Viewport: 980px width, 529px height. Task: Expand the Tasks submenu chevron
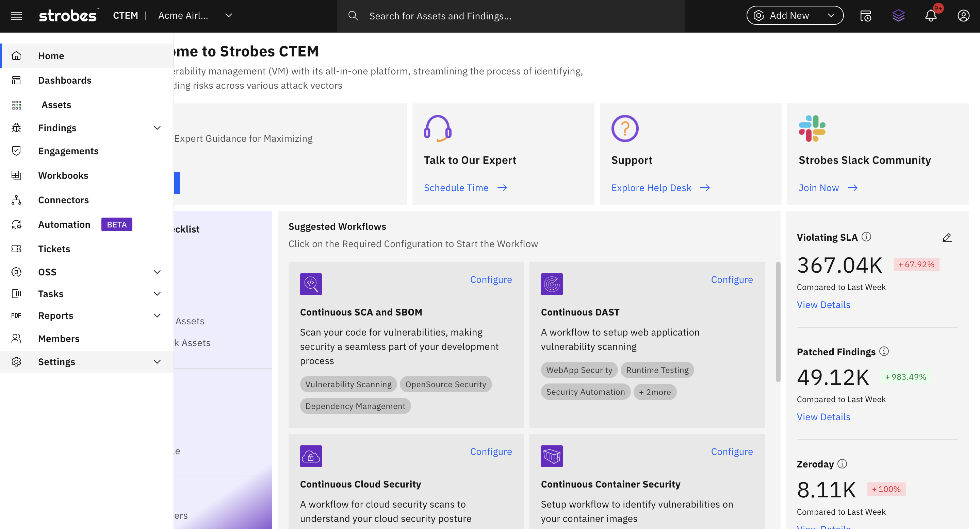click(x=157, y=293)
